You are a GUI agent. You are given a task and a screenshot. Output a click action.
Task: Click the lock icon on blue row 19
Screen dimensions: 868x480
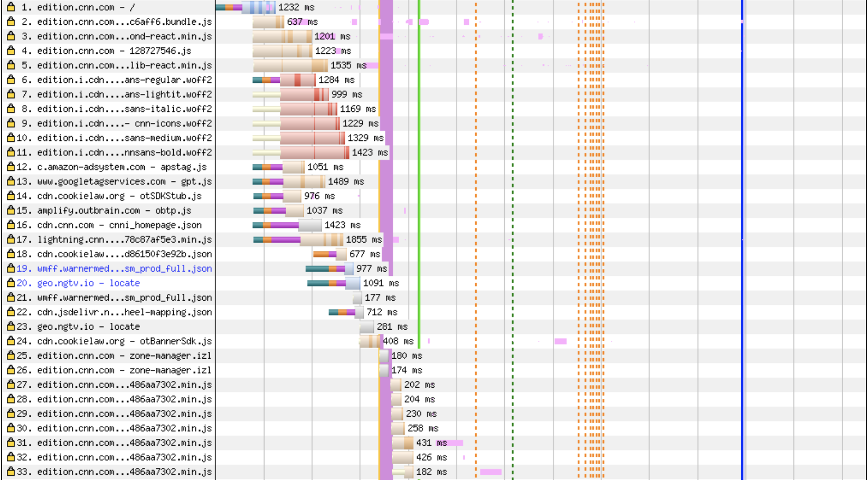pos(11,268)
